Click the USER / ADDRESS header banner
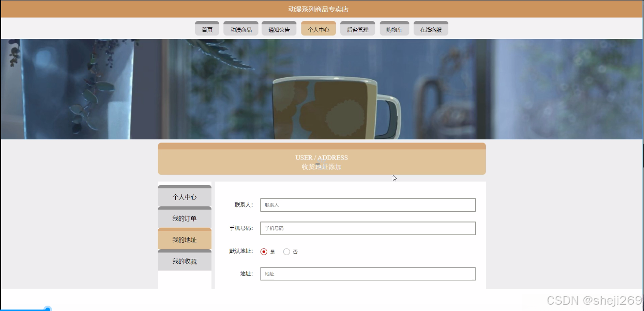 [321, 157]
